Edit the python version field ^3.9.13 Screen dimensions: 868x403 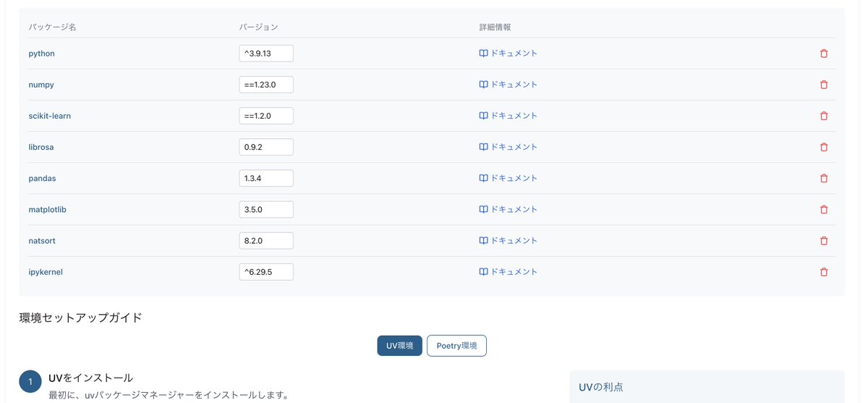click(266, 54)
